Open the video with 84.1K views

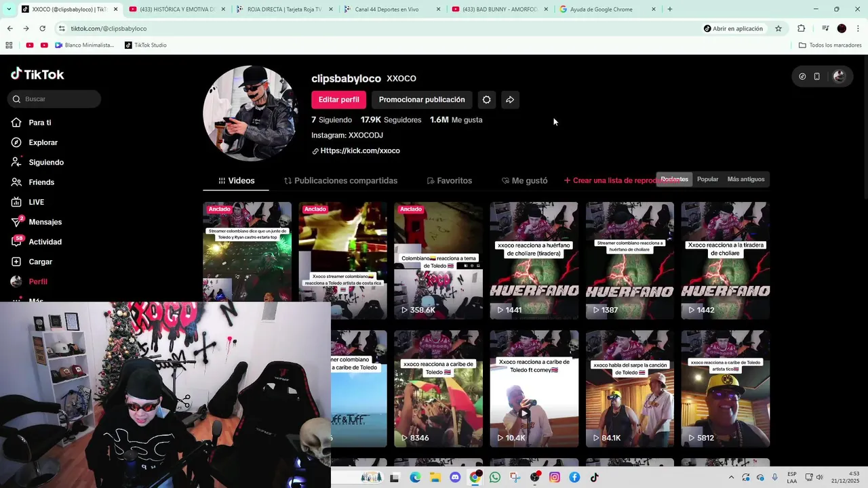[630, 388]
